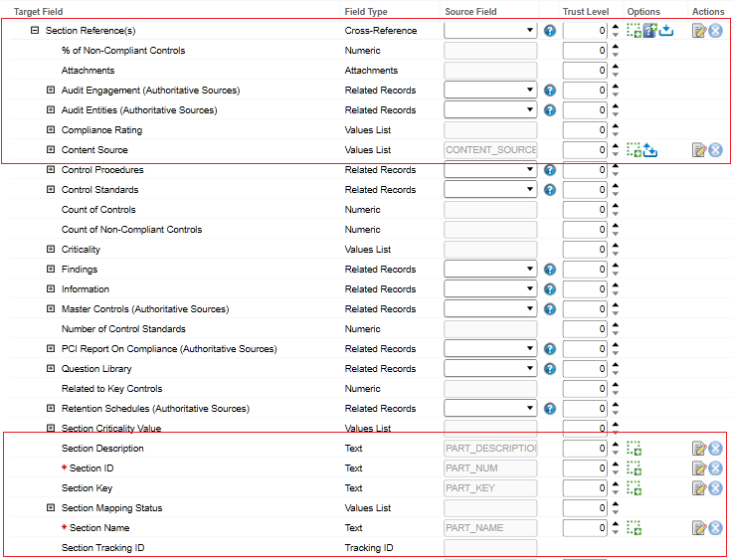Remove the Section Key mapping
The width and height of the screenshot is (733, 560).
716,488
